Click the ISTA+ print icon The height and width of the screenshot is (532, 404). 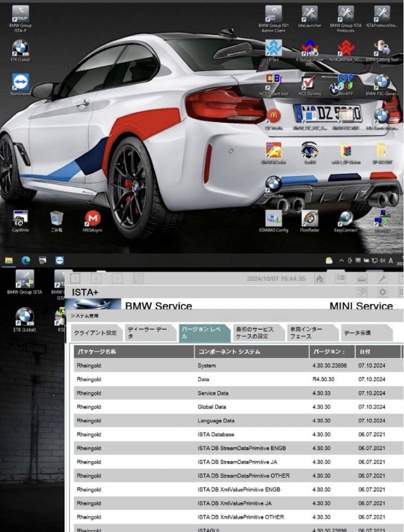(362, 278)
